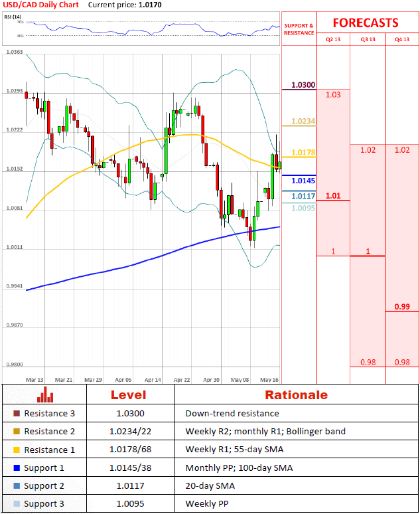Click the bold 0.99 value in Q4 13
Viewport: 420px width, 514px height.
[x=402, y=307]
